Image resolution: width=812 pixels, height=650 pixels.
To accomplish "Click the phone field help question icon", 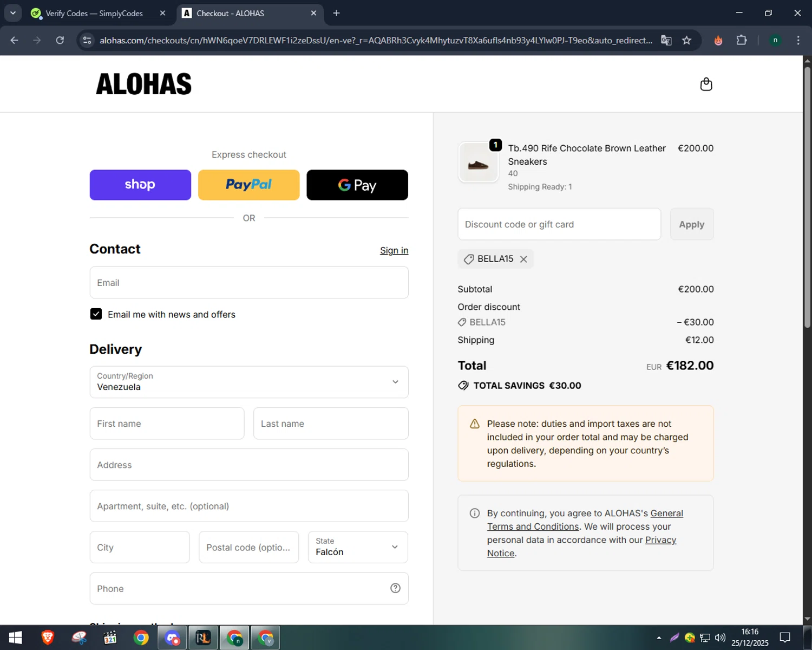I will [x=395, y=588].
